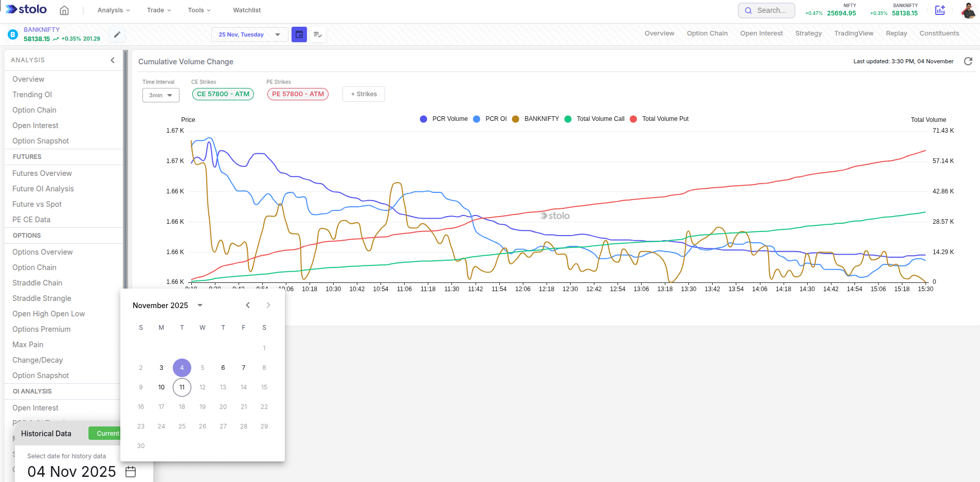The width and height of the screenshot is (980, 482).
Task: Toggle the CE 57800 ATM strike
Action: [x=223, y=94]
